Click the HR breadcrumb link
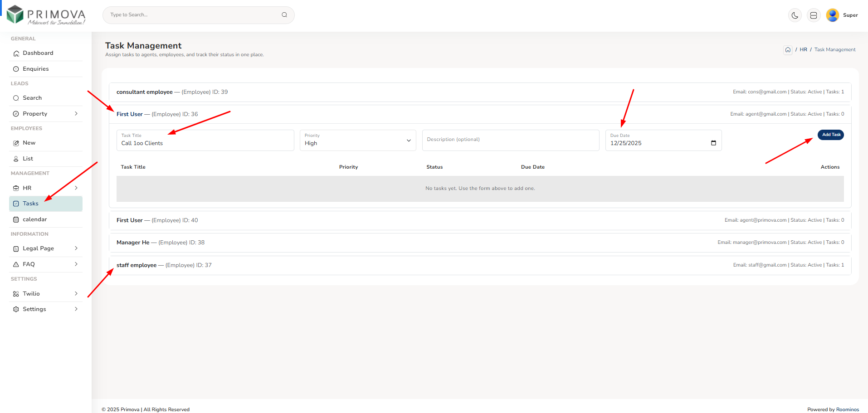 [803, 50]
